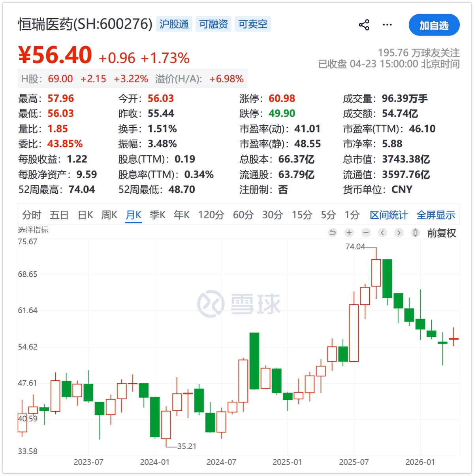Switch to the 分时 tab
474x476 pixels.
click(x=32, y=215)
